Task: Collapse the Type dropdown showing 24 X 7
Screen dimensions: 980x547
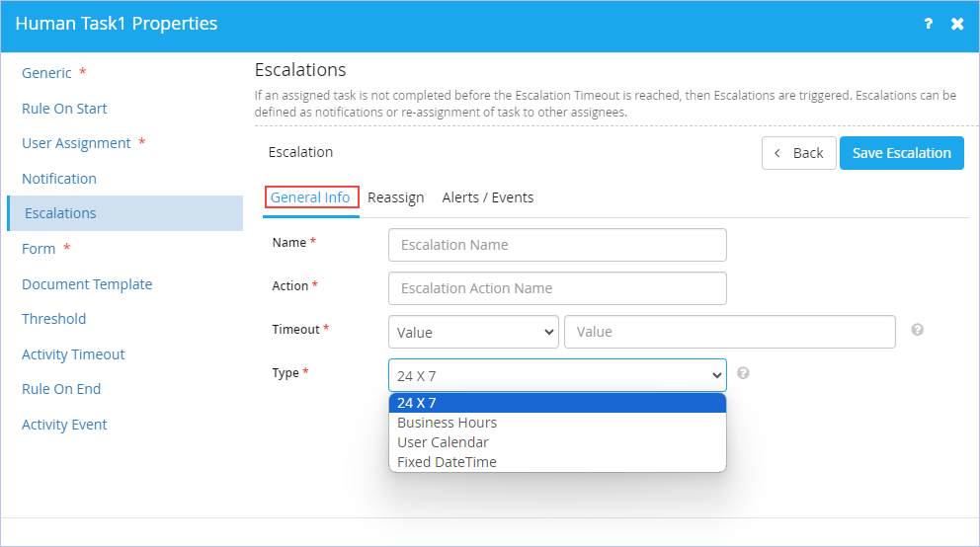Action: (x=557, y=375)
